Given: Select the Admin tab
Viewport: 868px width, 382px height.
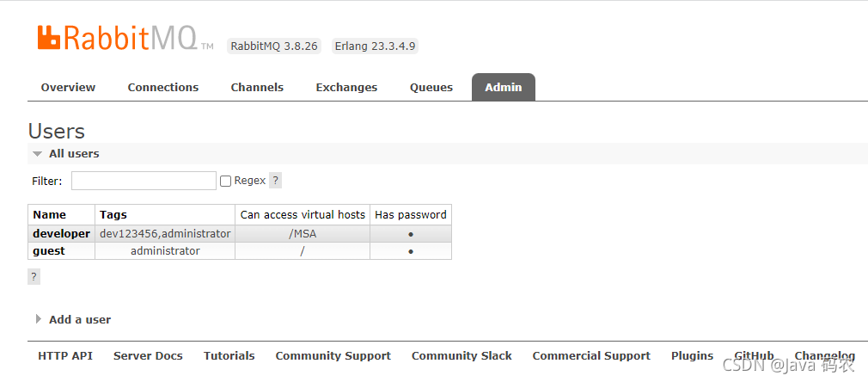Looking at the screenshot, I should [504, 87].
